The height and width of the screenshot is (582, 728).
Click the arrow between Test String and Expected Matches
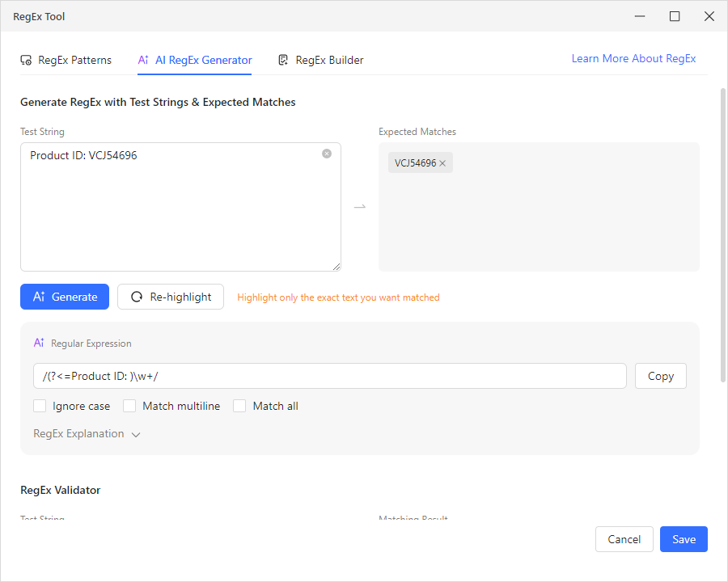point(359,207)
